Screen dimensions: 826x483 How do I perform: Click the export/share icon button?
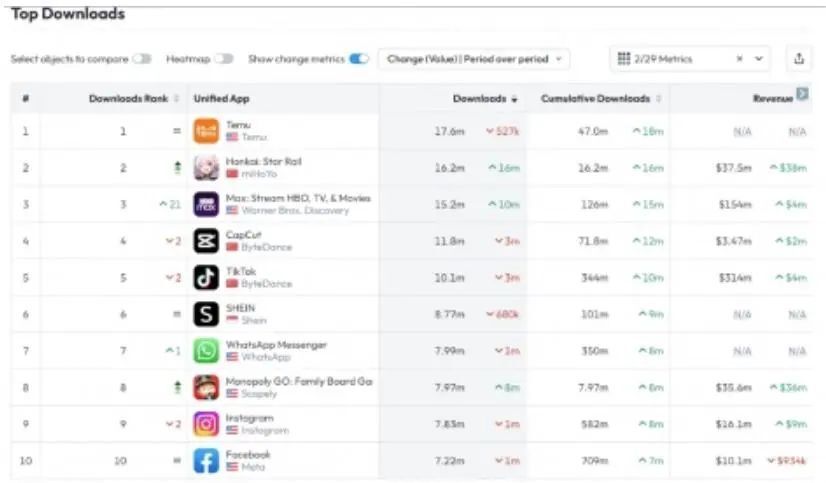point(799,59)
